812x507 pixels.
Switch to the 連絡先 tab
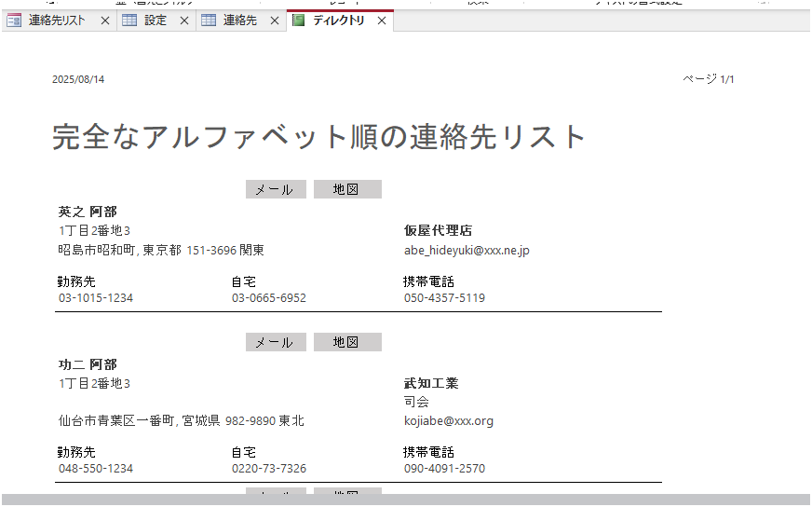point(239,21)
